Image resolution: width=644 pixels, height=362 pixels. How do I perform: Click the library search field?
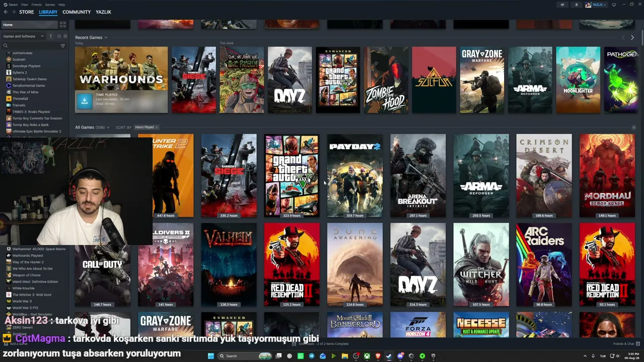click(31, 46)
